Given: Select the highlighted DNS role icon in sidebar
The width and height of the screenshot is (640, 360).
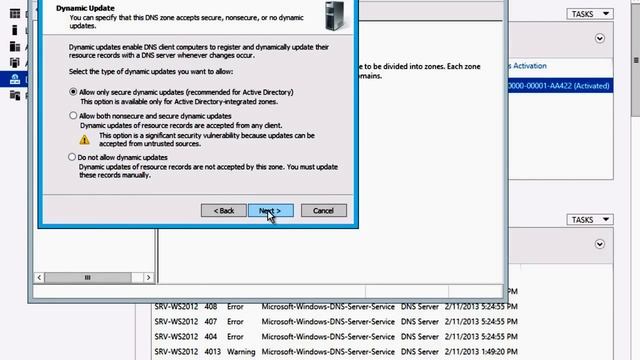Looking at the screenshot, I should 15,78.
